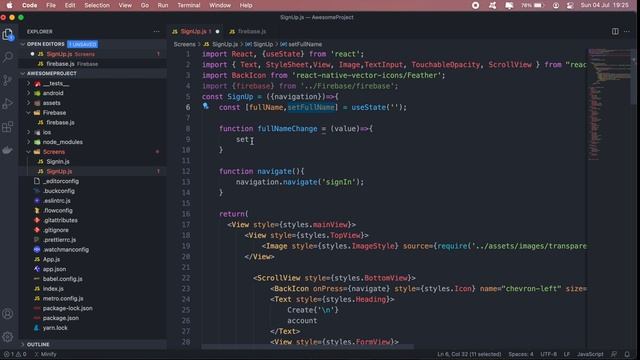Click the Minify status bar button

pyautogui.click(x=45, y=354)
